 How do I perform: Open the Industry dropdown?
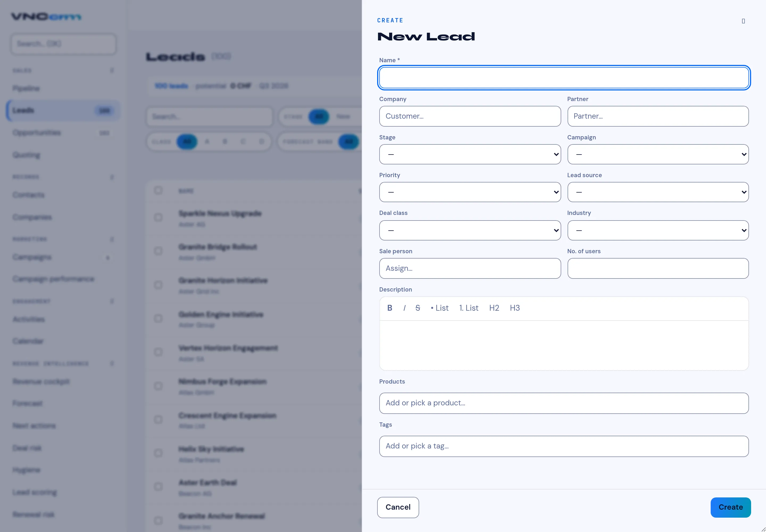point(658,230)
